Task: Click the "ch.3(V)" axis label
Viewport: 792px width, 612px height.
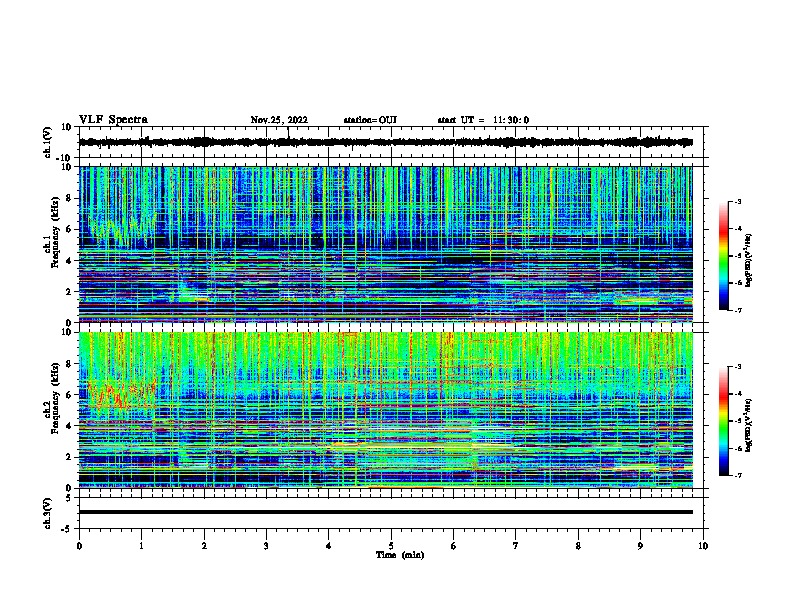Action: point(47,513)
